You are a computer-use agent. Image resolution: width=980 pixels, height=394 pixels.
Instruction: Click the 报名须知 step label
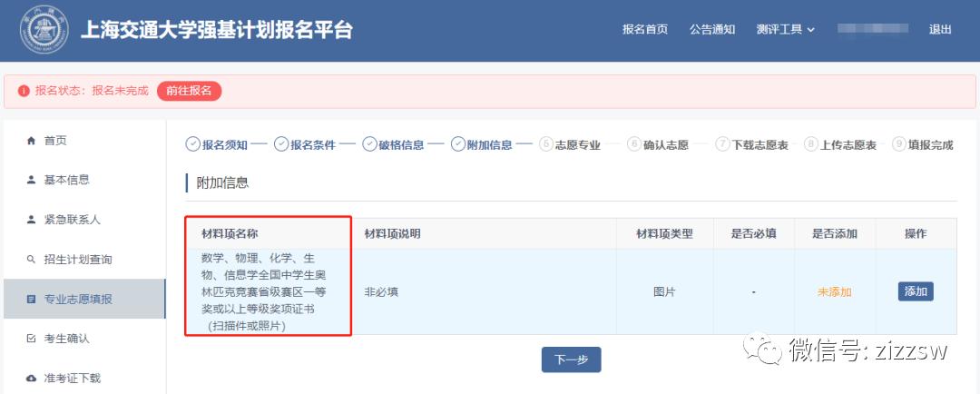click(x=225, y=145)
